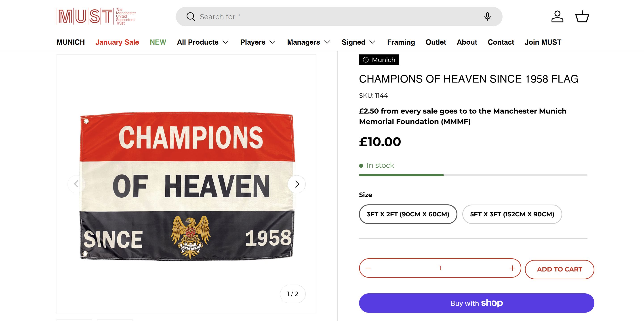
Task: Activate voice search microphone icon
Action: 487,17
